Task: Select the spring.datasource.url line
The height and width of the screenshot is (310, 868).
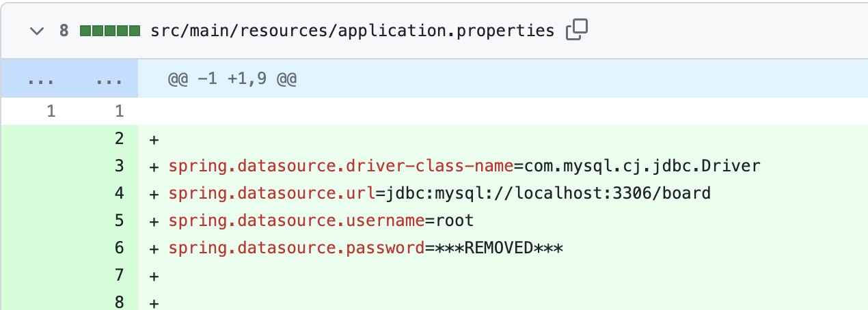Action: point(439,193)
